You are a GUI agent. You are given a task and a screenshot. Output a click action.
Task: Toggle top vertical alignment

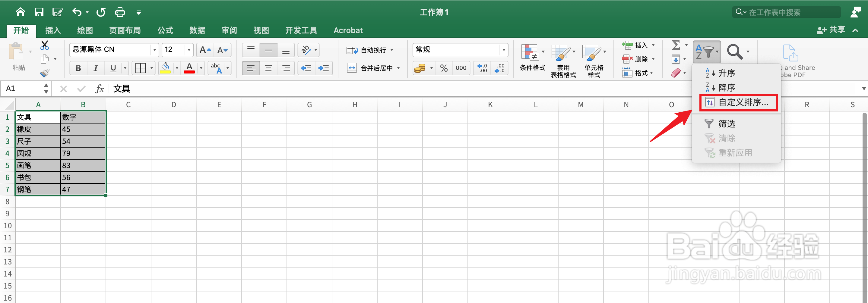point(251,50)
